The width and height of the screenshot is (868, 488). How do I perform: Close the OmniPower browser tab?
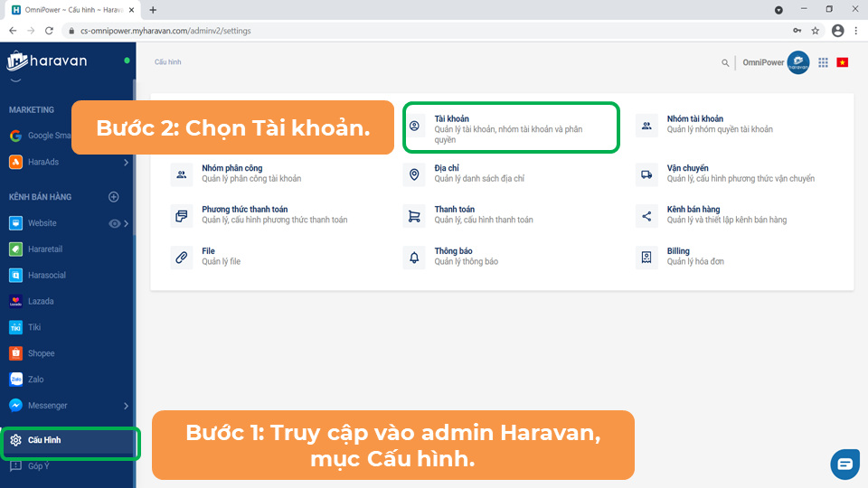(132, 10)
